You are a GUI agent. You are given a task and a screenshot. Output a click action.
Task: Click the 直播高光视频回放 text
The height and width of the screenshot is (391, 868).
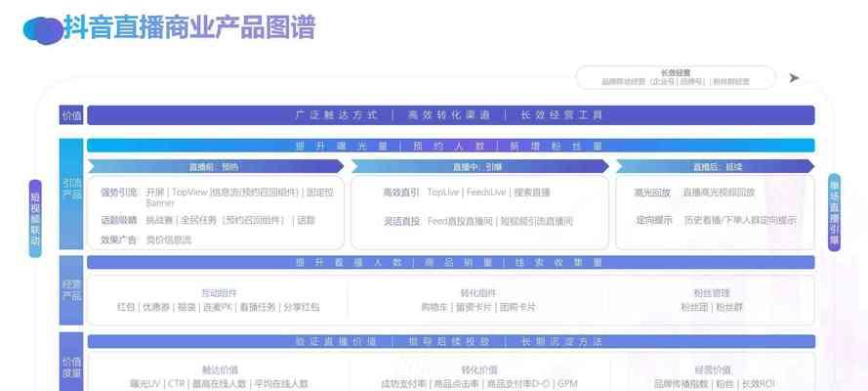(x=719, y=193)
